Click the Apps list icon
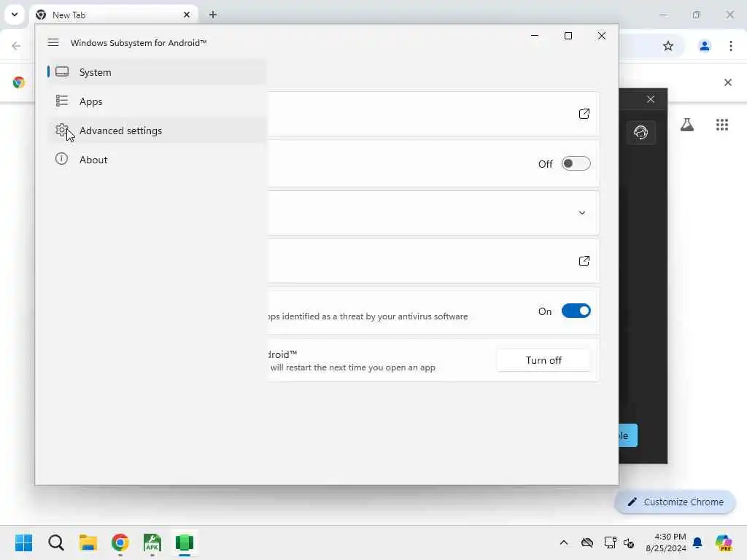The image size is (747, 560). point(62,101)
